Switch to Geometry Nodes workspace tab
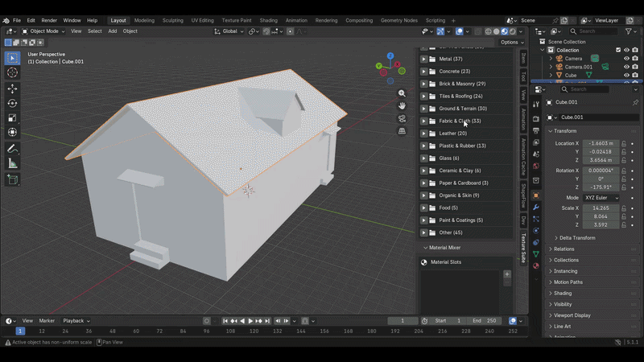The image size is (644, 362). pyautogui.click(x=399, y=21)
